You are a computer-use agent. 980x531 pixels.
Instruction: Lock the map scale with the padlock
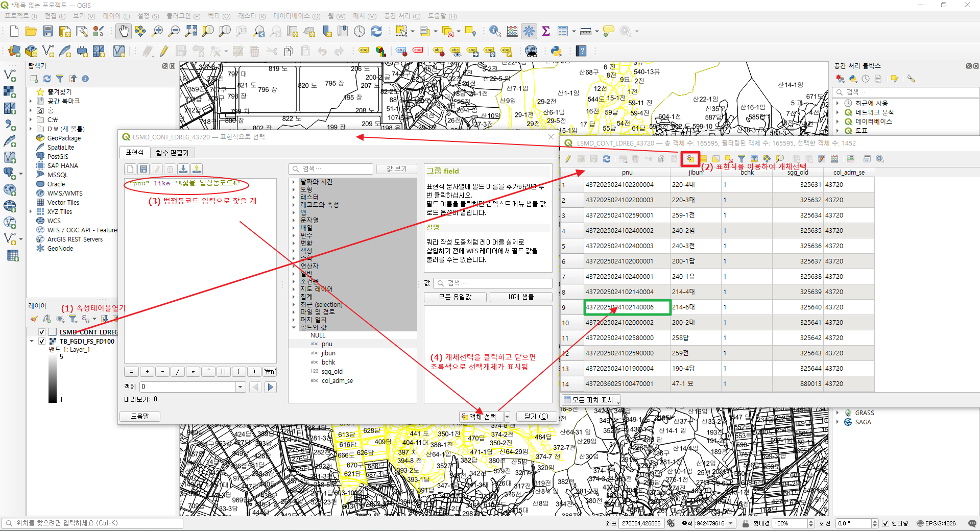coord(746,523)
